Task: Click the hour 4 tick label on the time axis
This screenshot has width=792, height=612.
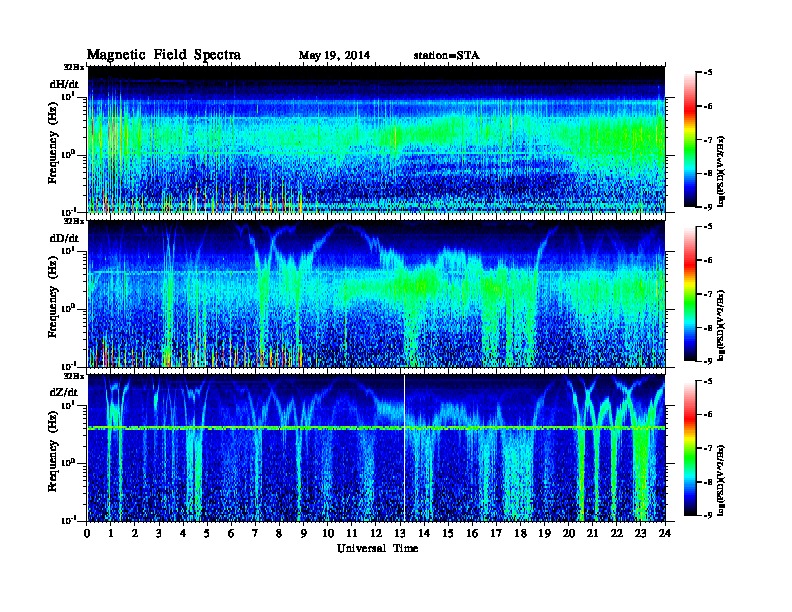Action: coord(183,533)
